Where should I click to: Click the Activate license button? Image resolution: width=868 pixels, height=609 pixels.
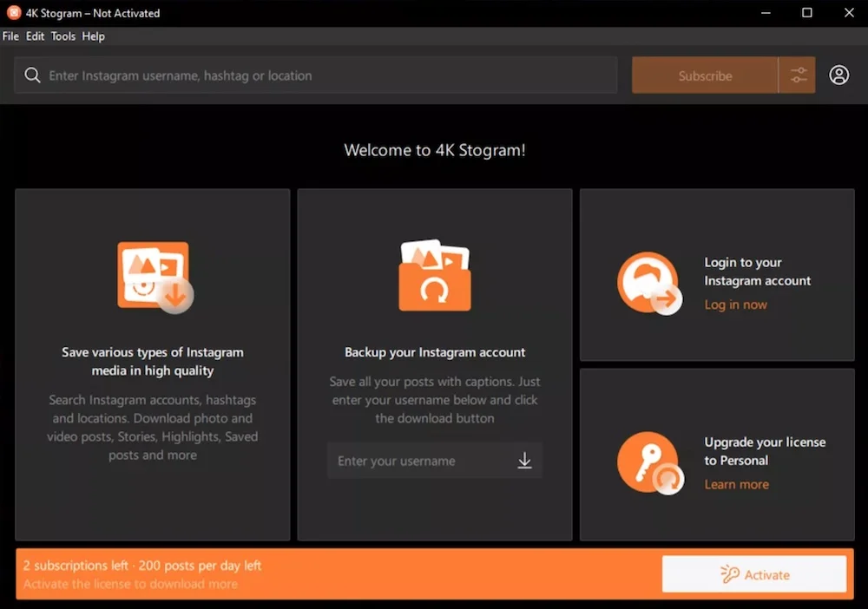pos(754,574)
